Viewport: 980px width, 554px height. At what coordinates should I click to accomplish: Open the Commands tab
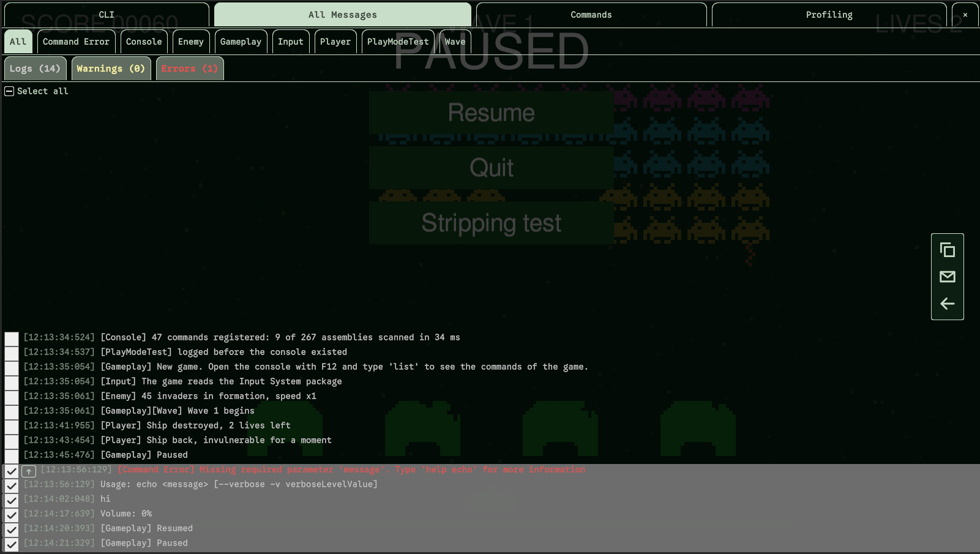tap(591, 15)
